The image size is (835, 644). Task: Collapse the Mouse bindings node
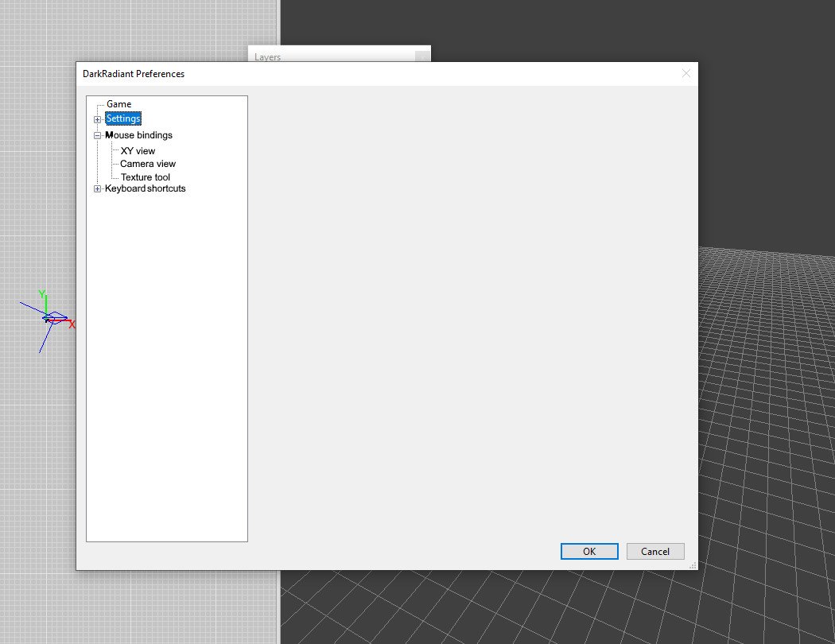[x=98, y=135]
